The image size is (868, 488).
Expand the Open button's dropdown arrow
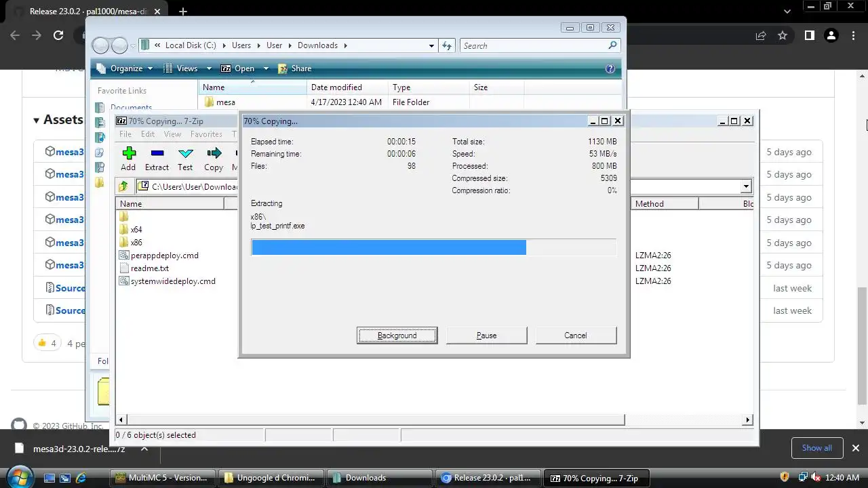tap(266, 68)
